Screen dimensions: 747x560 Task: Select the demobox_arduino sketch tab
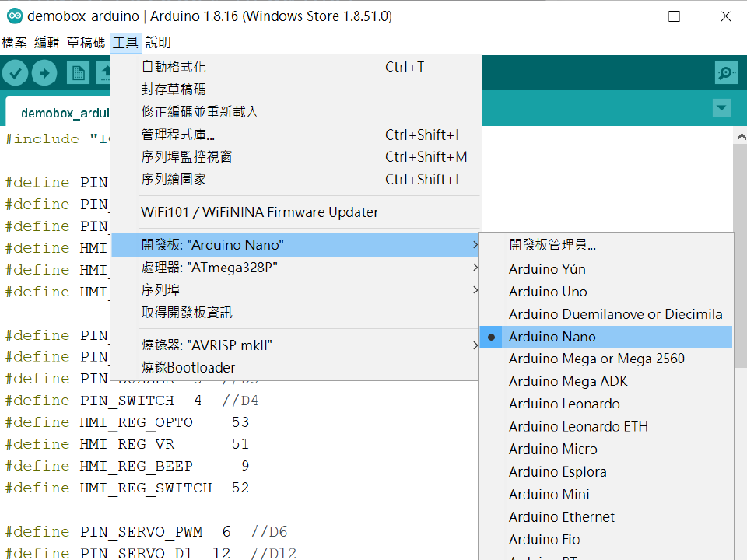pos(58,113)
